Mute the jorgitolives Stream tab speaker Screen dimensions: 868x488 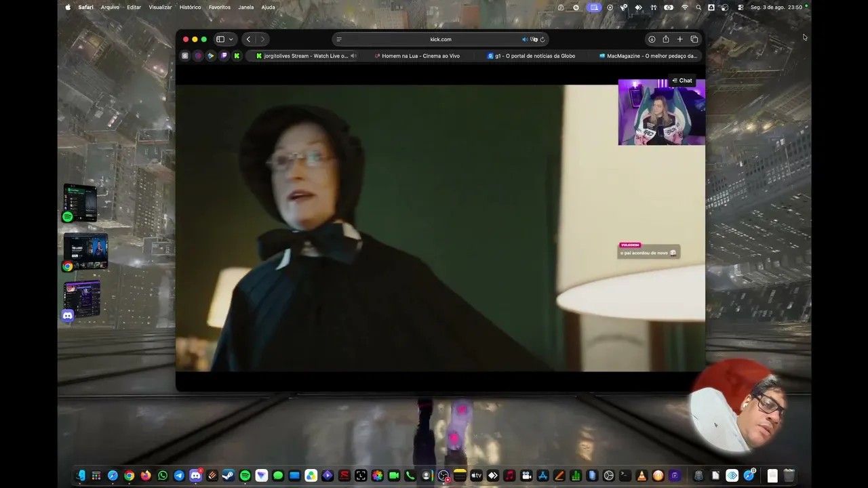353,56
